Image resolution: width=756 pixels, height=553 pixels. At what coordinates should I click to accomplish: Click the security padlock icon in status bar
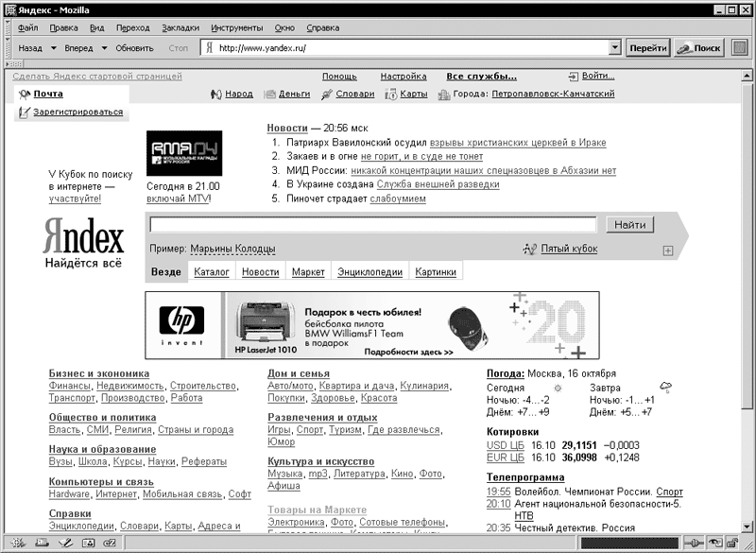click(732, 543)
